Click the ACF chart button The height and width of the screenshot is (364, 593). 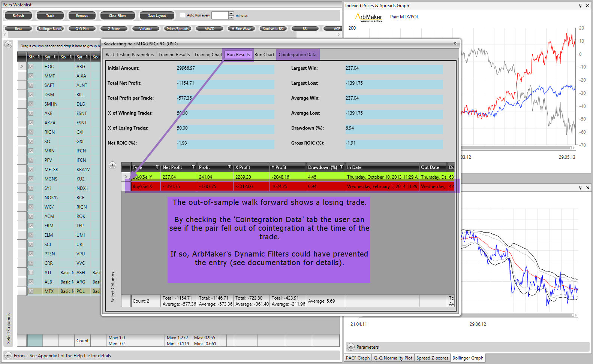[x=333, y=29]
